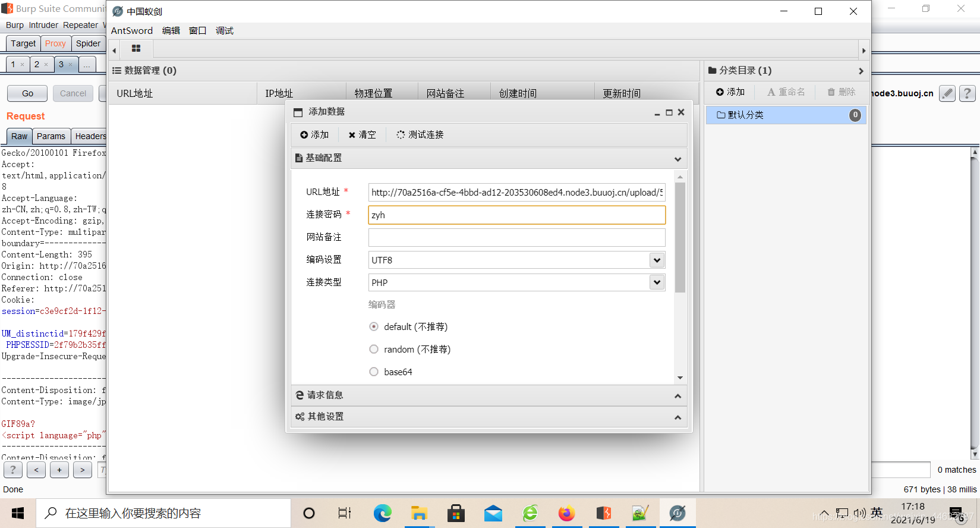Open Task View from the taskbar
Viewport: 980px width, 528px height.
345,513
